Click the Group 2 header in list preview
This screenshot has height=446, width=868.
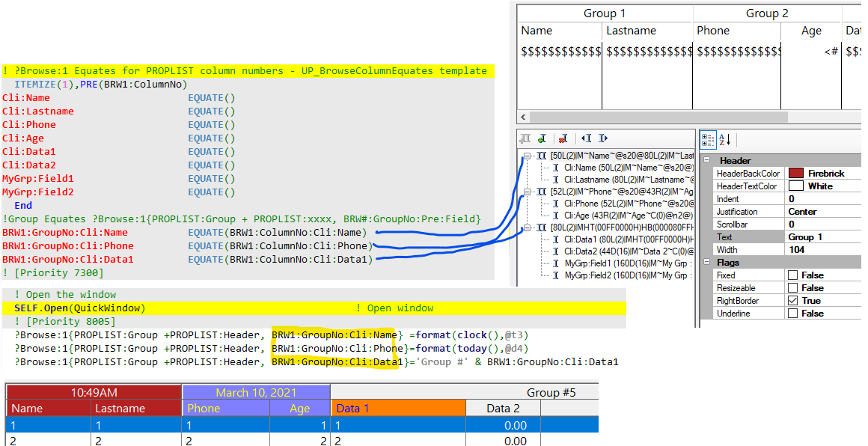point(767,13)
